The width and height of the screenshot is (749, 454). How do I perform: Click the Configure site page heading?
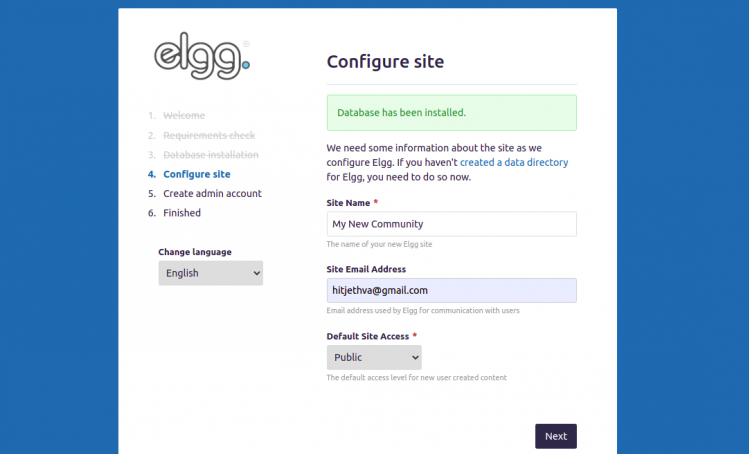[385, 62]
